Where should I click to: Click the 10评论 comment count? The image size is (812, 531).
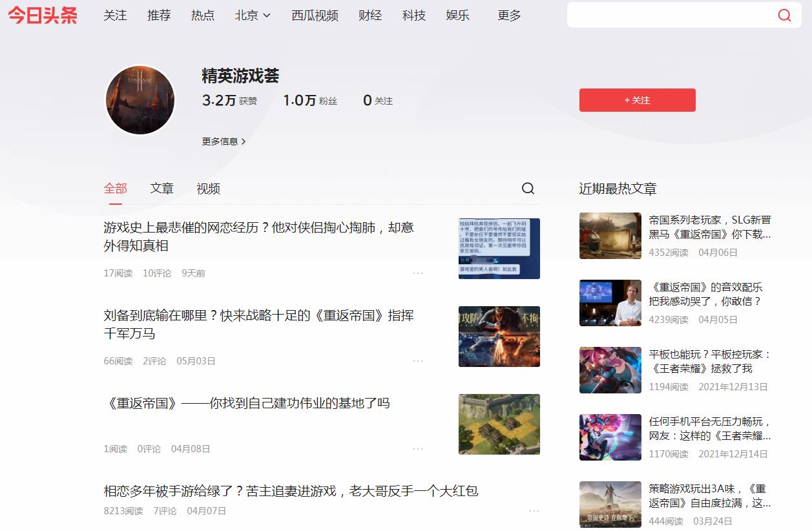point(157,273)
